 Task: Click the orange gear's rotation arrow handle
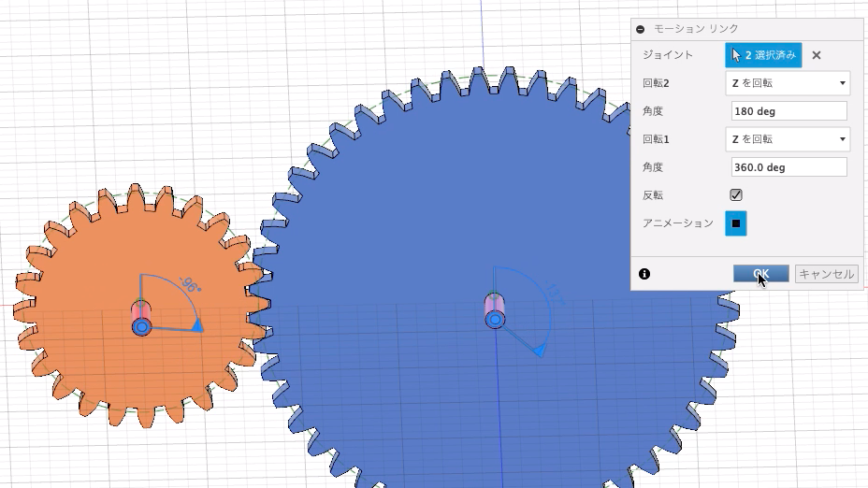tap(196, 325)
